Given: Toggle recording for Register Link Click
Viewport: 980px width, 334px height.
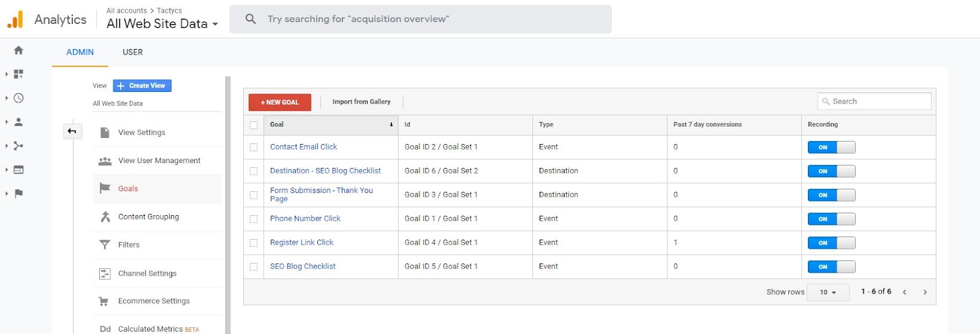Looking at the screenshot, I should point(831,243).
